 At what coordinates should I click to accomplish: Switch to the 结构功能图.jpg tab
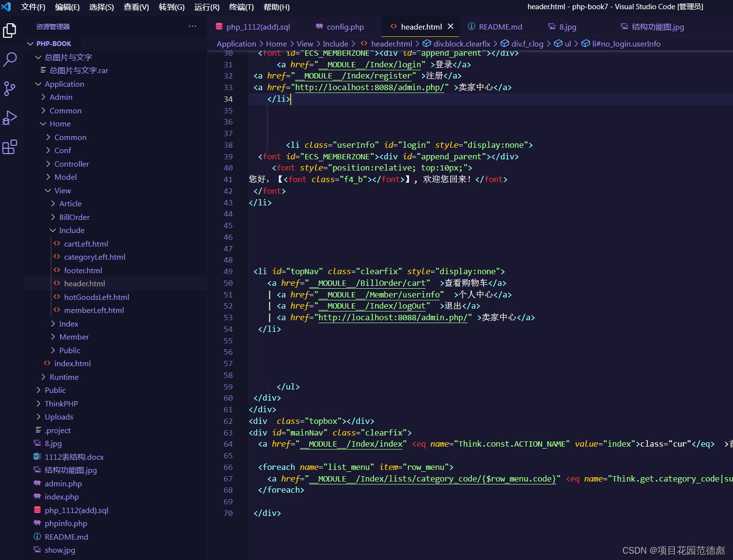658,27
